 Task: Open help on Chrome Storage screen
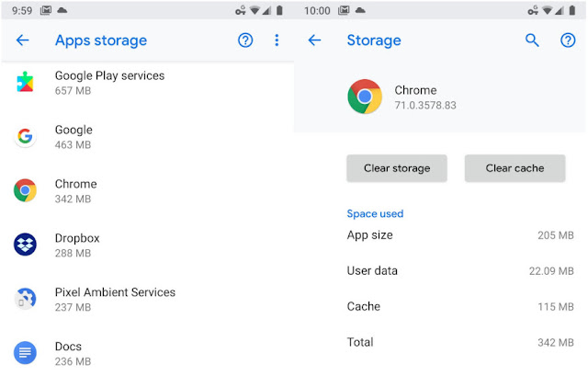coord(568,40)
